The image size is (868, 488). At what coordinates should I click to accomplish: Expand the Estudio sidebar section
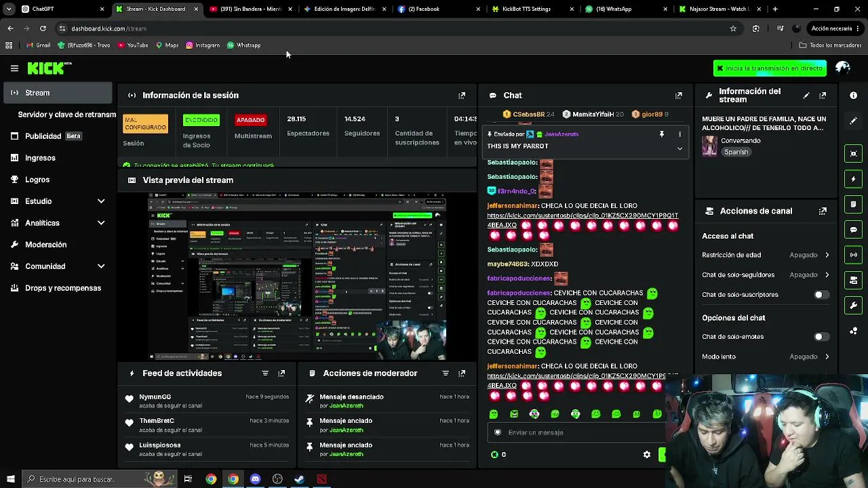pyautogui.click(x=58, y=201)
